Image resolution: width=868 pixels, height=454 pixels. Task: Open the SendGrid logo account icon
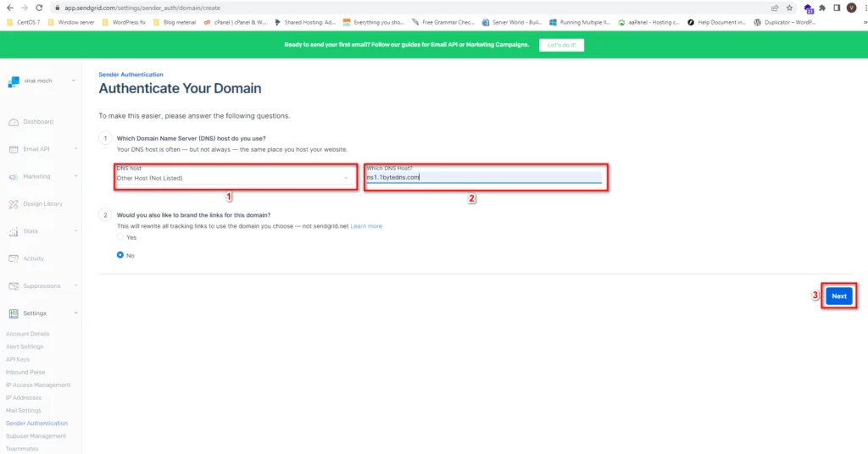[14, 82]
